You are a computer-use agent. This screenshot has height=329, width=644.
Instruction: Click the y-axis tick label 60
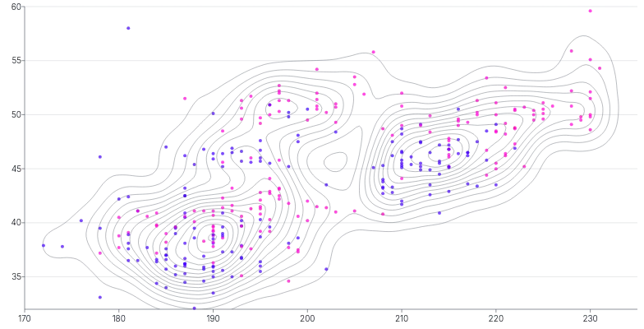16,7
